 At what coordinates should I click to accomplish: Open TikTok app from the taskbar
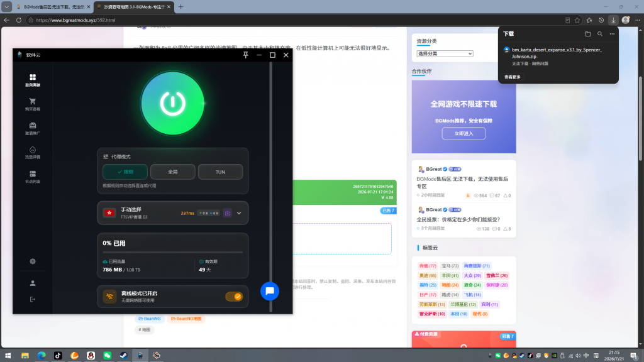(x=58, y=356)
